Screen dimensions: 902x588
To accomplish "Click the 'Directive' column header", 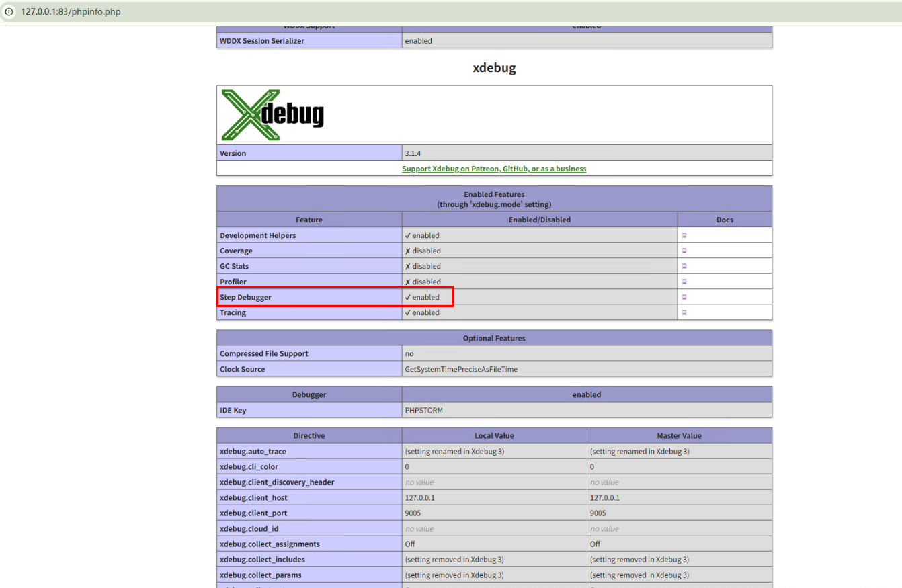I will tap(309, 435).
